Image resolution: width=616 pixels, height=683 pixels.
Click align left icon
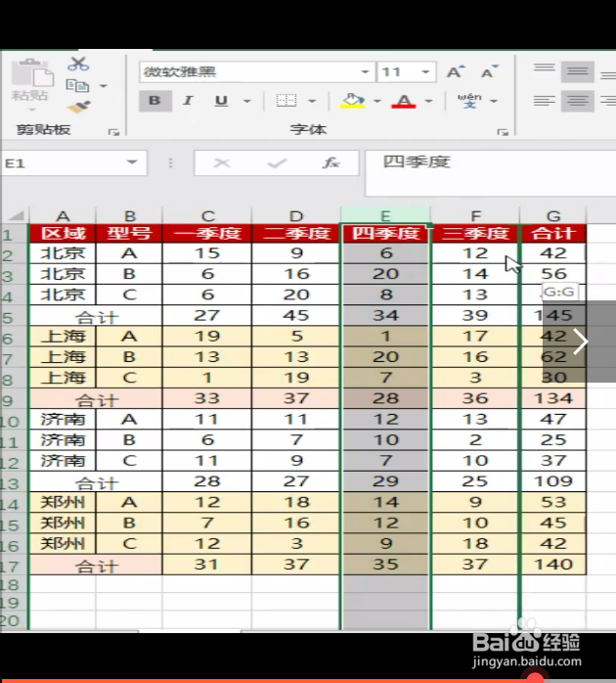[x=545, y=101]
